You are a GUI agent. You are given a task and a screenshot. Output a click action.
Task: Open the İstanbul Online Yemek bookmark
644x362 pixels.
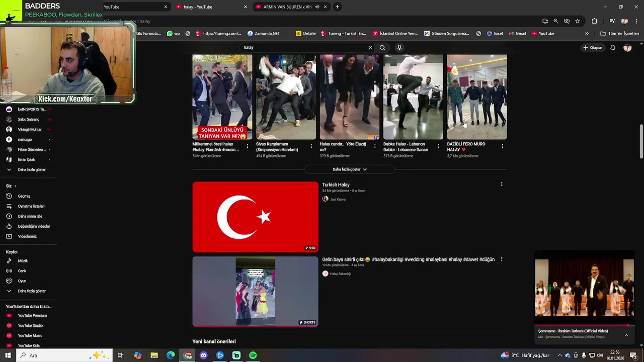coord(395,34)
